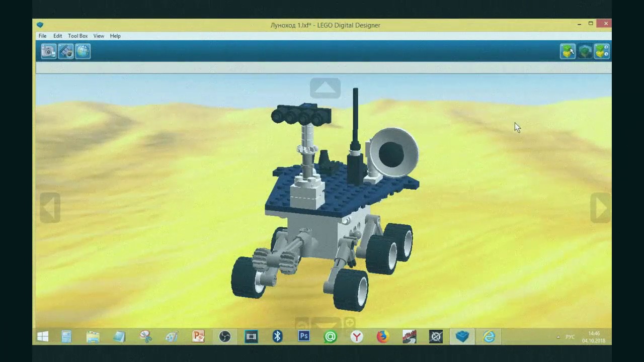Open the Help menu
The height and width of the screenshot is (362, 644).
click(115, 36)
